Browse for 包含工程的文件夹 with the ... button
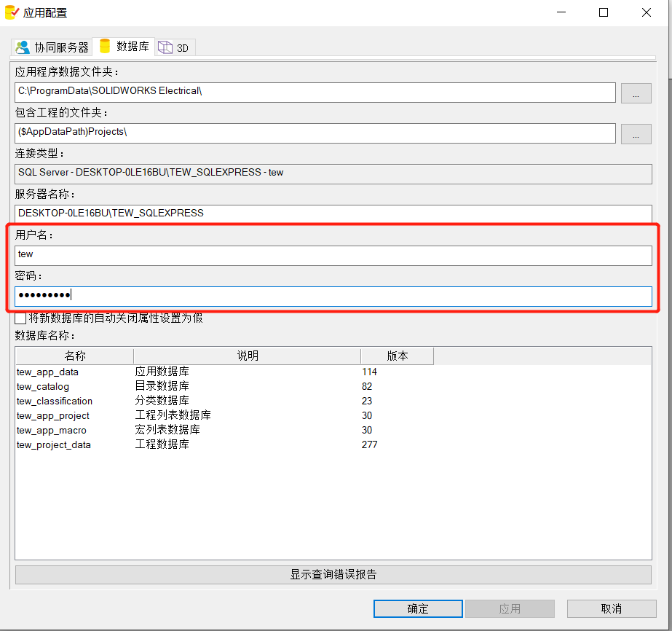The height and width of the screenshot is (631, 672). tap(636, 134)
